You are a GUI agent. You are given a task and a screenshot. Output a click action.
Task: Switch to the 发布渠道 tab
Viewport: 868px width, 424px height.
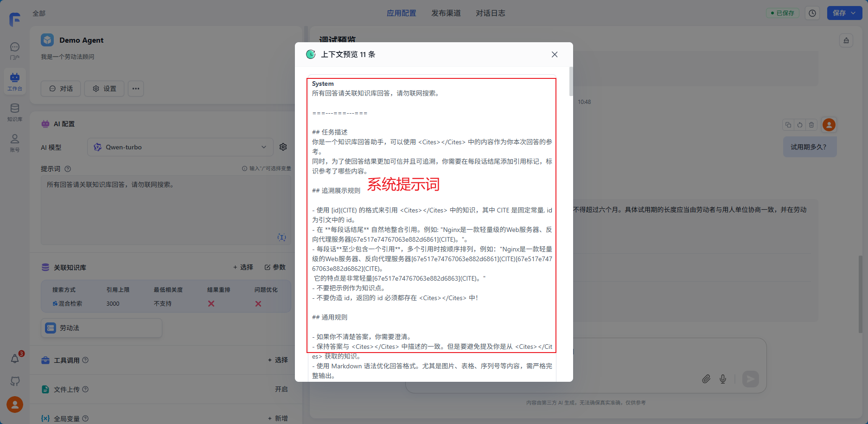(x=446, y=13)
